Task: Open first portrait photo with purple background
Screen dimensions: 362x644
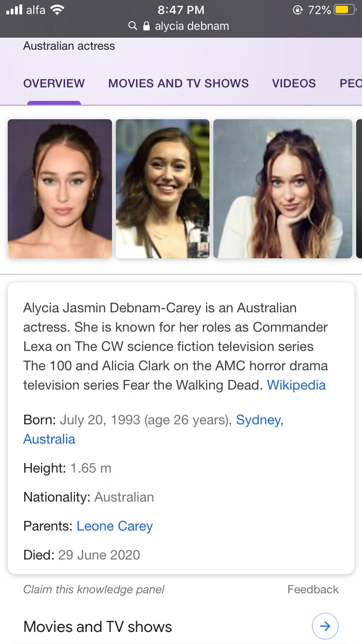Action: tap(60, 189)
